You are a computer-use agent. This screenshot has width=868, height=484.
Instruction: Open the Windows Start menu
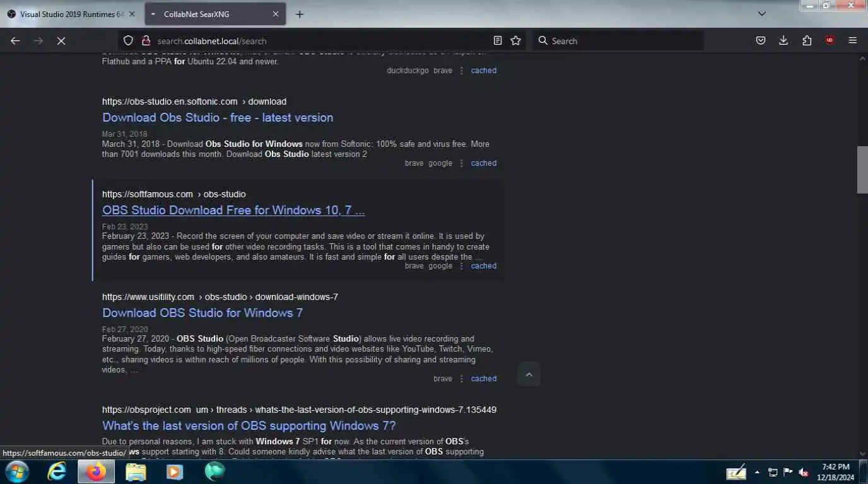[16, 471]
